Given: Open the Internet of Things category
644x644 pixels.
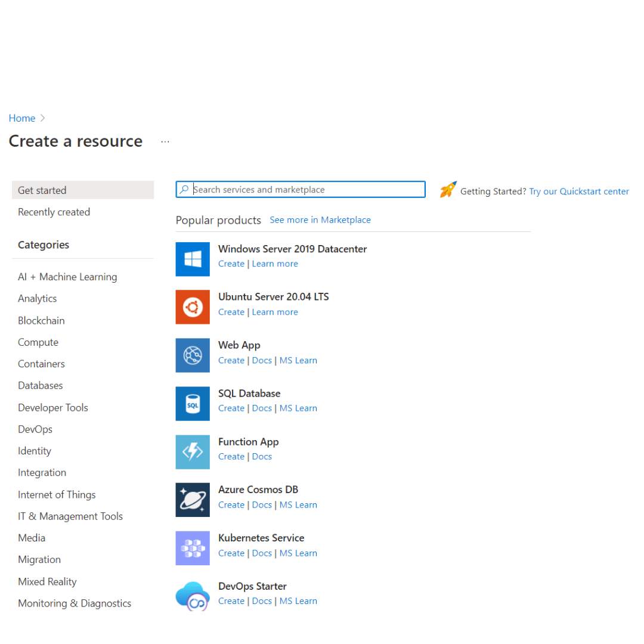Looking at the screenshot, I should point(57,495).
